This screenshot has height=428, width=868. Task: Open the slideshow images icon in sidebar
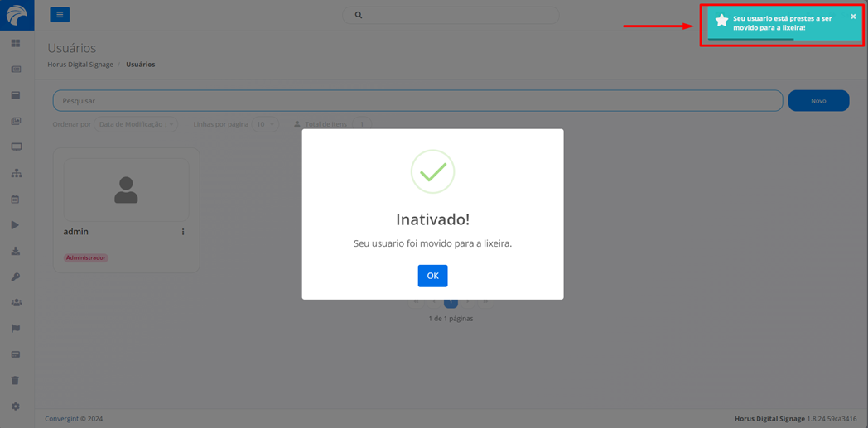click(16, 121)
